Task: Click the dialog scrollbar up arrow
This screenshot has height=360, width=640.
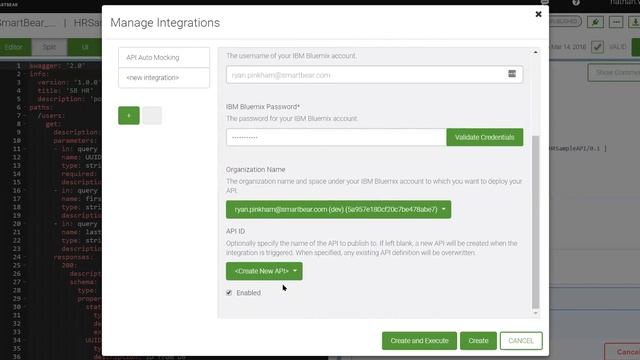Action: [x=536, y=52]
